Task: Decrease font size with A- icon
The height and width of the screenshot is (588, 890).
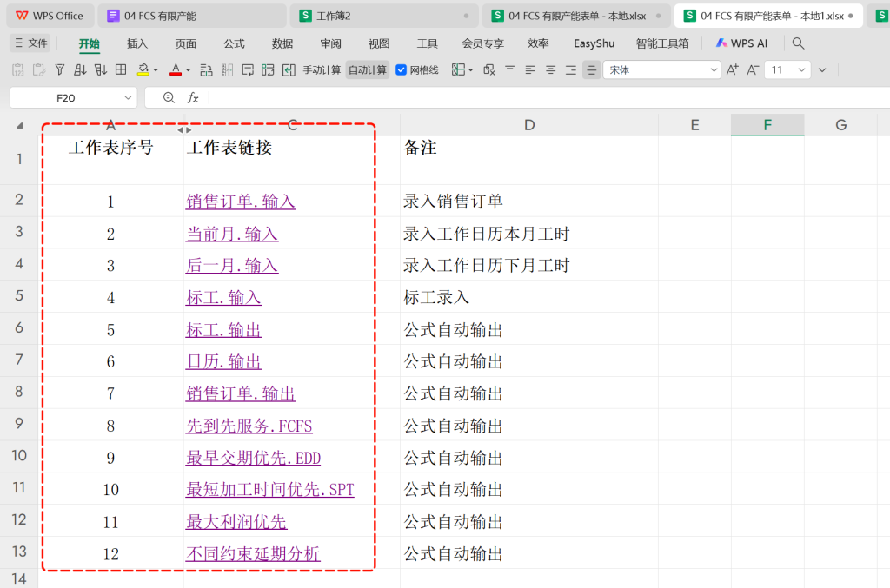Action: pos(753,69)
